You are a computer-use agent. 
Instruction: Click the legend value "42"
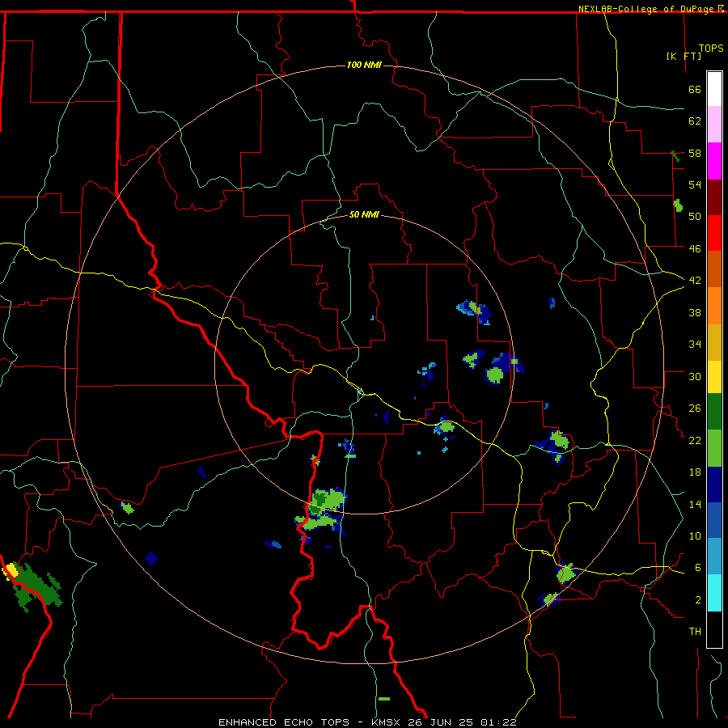[x=695, y=281]
